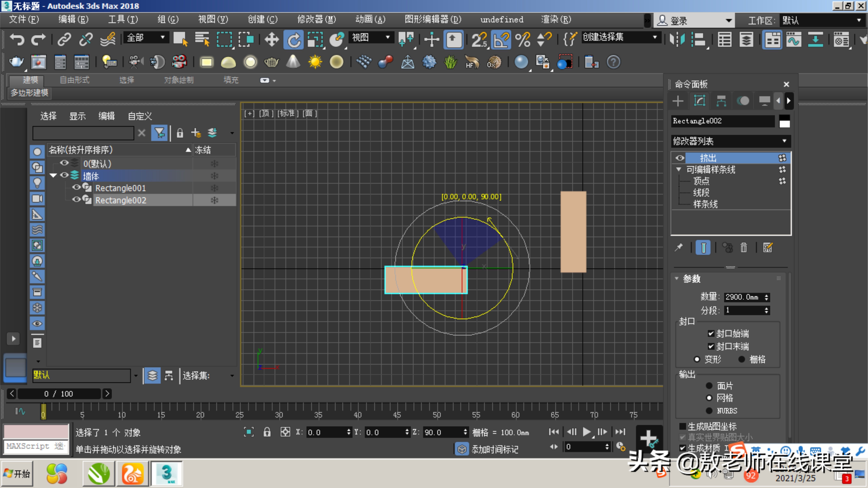Activate the Select and Move tool
The image size is (868, 488).
pos(272,40)
